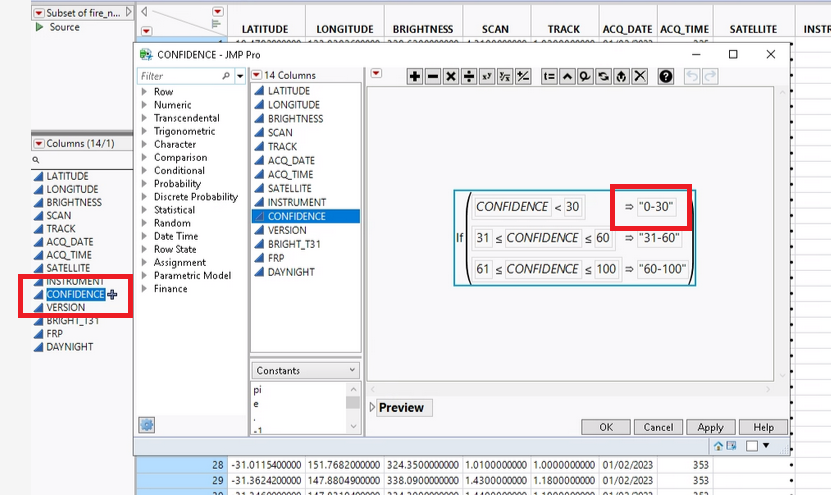
Task: Click the local variable assignment (t=) button
Action: pyautogui.click(x=549, y=76)
